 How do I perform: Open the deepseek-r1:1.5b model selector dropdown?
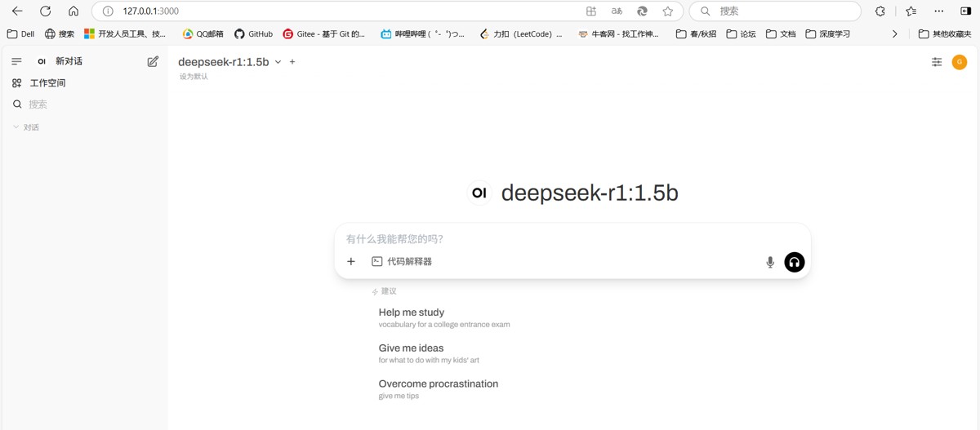point(229,62)
